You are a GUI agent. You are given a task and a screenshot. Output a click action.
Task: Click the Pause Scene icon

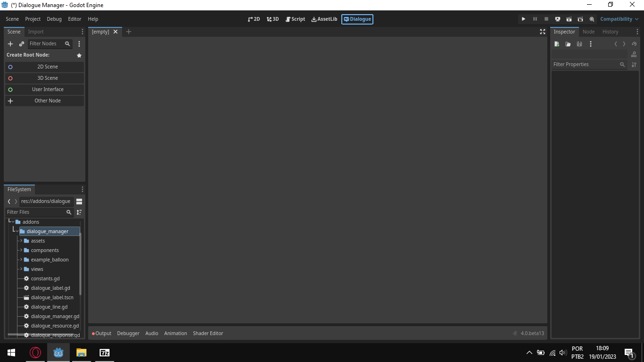click(x=535, y=19)
